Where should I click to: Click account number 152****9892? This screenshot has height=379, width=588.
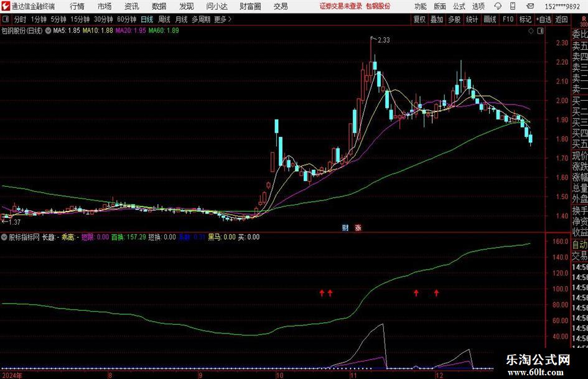pos(562,6)
